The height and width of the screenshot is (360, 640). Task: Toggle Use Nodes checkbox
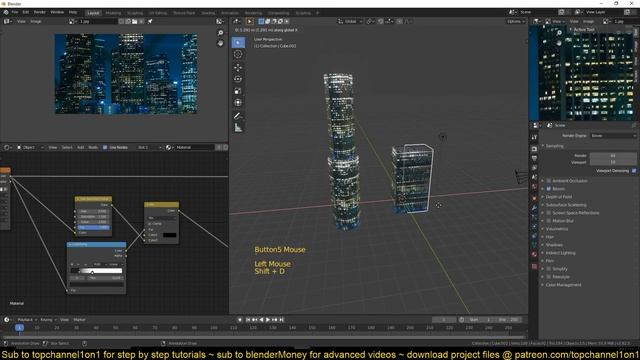105,147
